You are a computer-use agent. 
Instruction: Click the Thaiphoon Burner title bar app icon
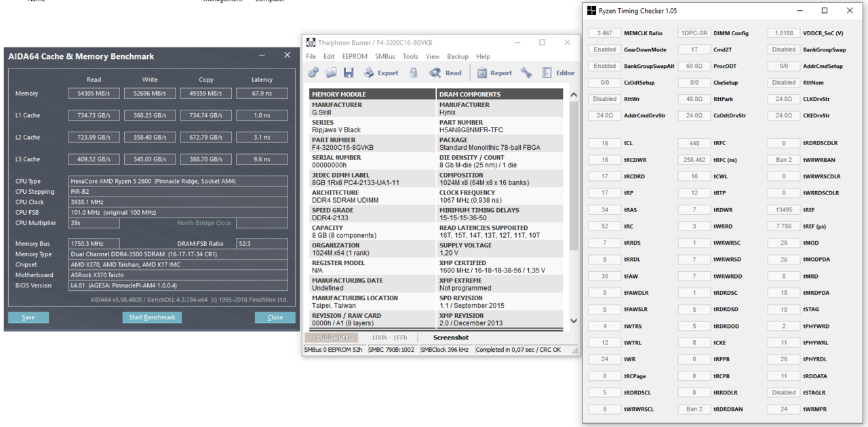click(x=311, y=43)
